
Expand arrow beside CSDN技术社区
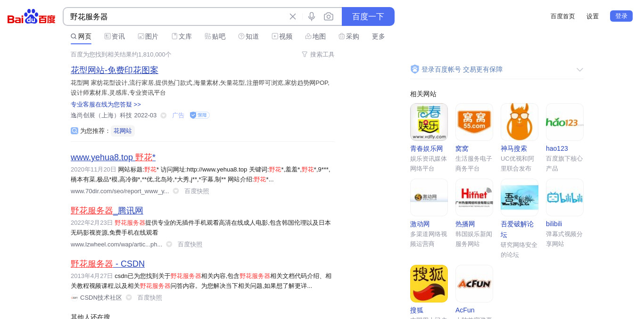(x=129, y=298)
